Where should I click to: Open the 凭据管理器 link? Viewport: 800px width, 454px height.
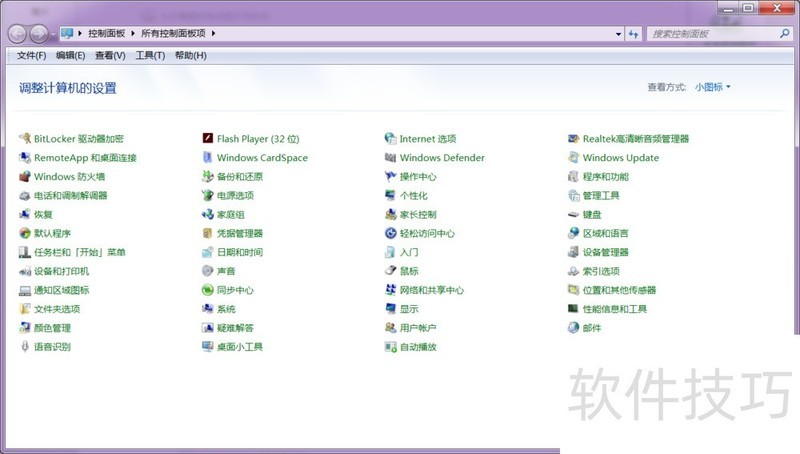239,233
